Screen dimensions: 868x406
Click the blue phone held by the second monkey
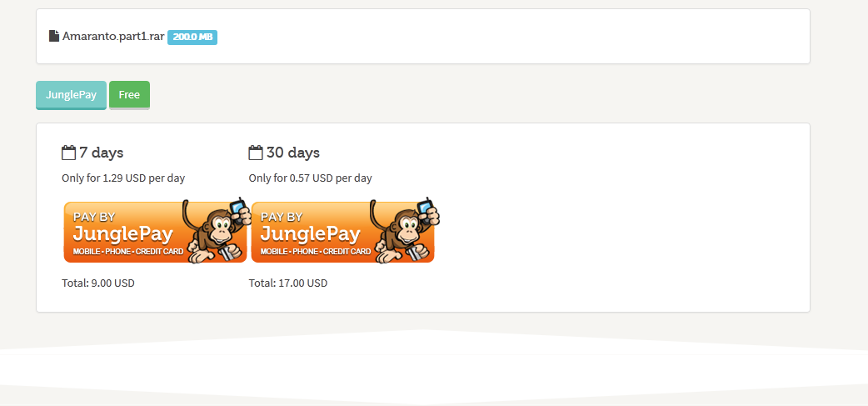pyautogui.click(x=425, y=206)
